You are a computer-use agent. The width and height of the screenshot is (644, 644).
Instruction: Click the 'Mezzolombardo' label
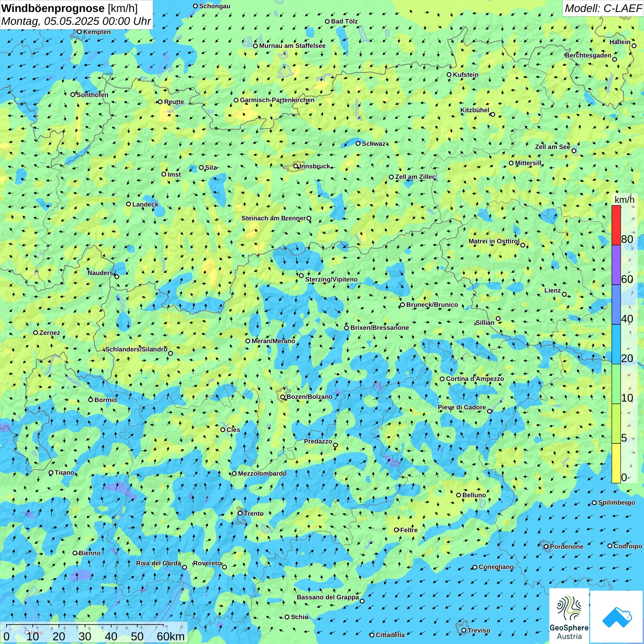click(x=262, y=473)
